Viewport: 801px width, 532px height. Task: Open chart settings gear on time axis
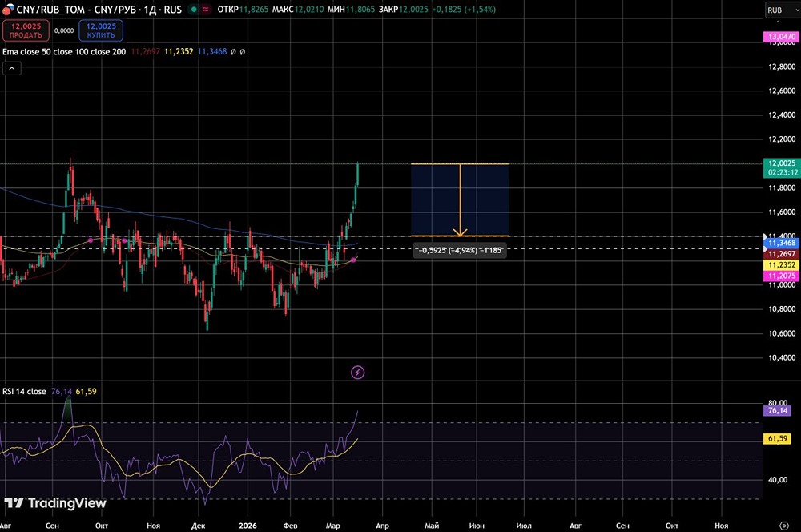[784, 526]
